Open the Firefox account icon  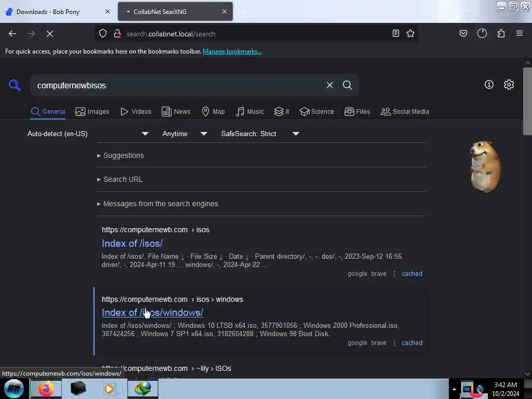[482, 33]
